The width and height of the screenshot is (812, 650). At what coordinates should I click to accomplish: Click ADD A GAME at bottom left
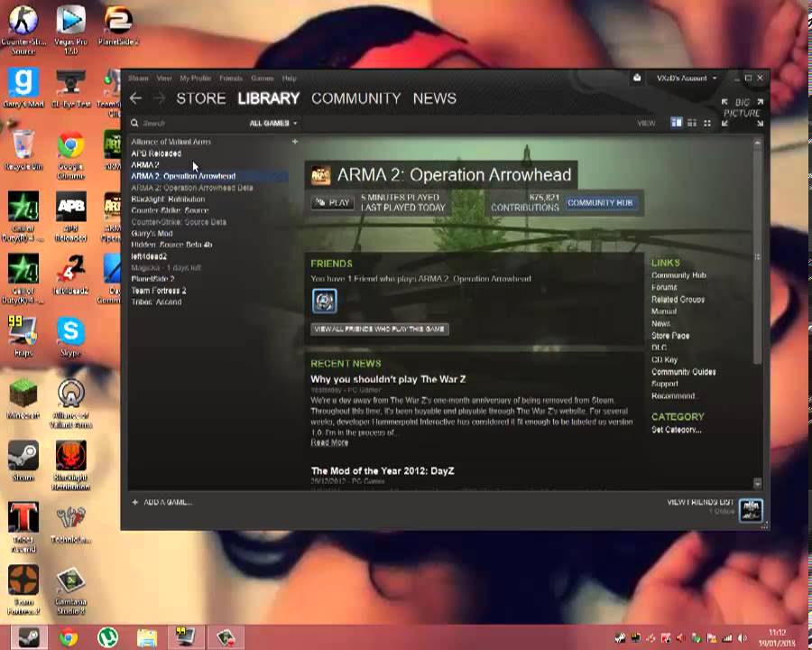coord(162,502)
